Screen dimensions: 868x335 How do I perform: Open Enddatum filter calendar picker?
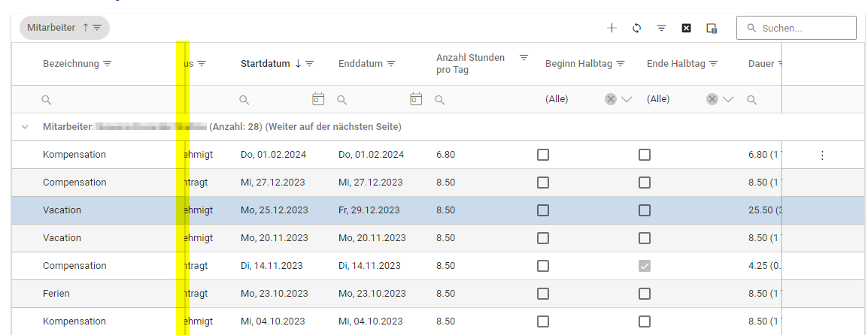coord(416,98)
